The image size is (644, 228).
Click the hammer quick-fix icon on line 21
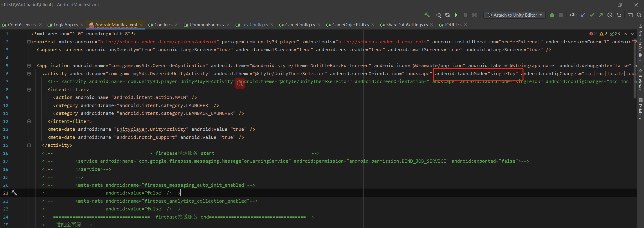[x=14, y=192]
